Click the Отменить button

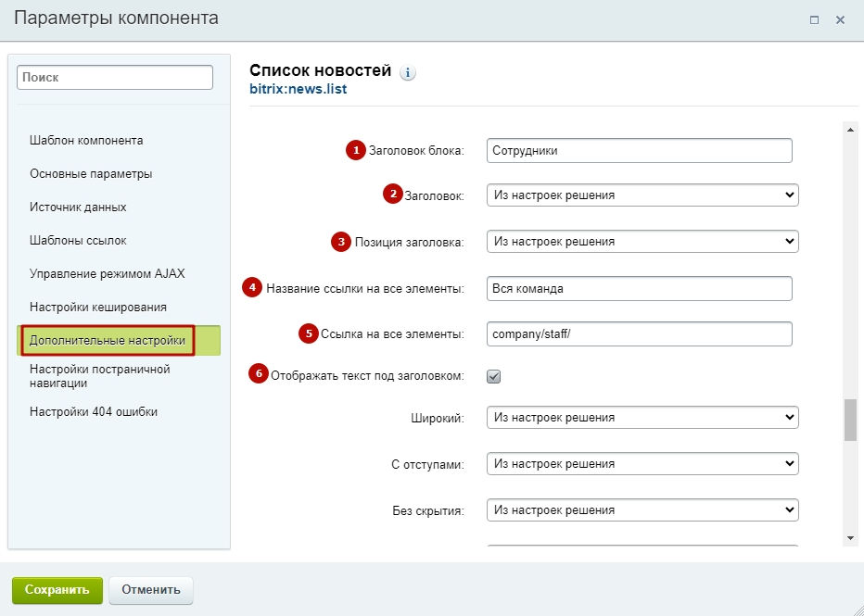point(151,590)
